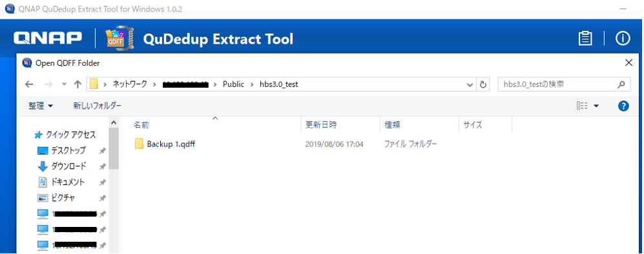The height and width of the screenshot is (254, 644).
Task: Click 新しいフォルダー button
Action: [x=98, y=106]
